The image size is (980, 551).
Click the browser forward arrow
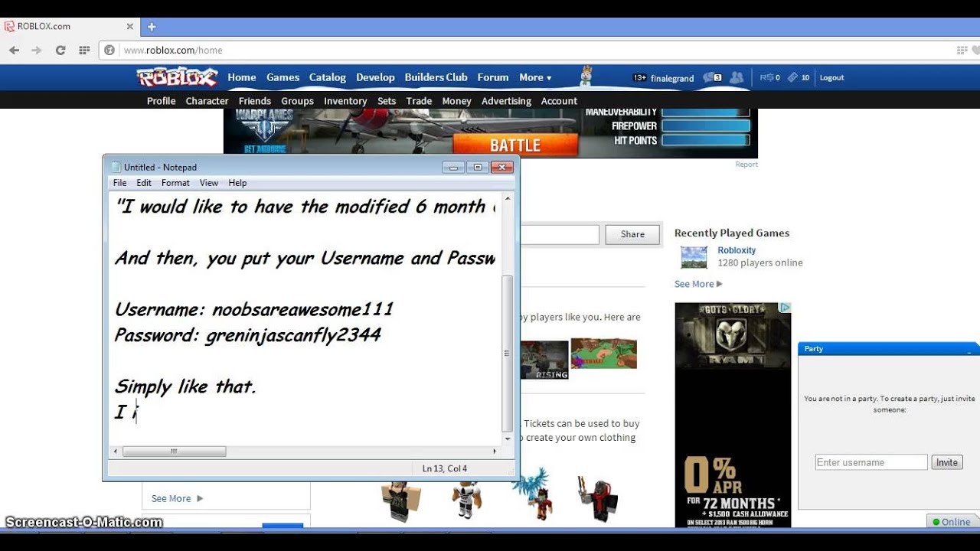pyautogui.click(x=36, y=51)
